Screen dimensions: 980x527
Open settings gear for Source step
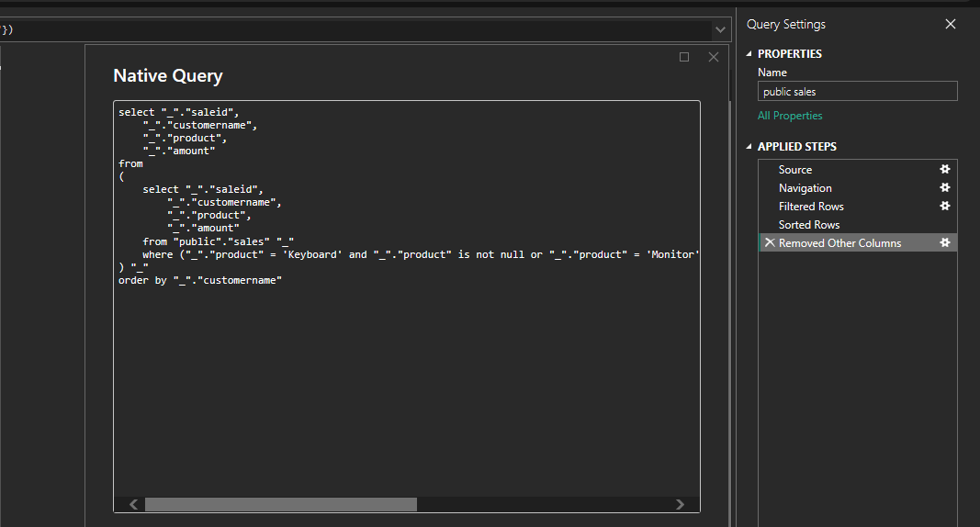[944, 170]
